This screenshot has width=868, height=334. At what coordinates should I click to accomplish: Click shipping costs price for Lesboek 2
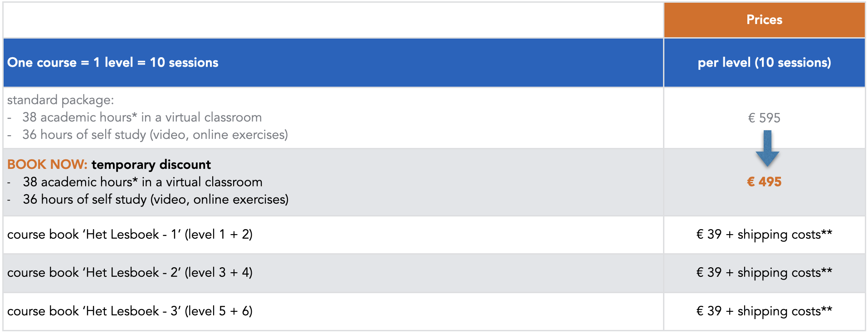764,273
